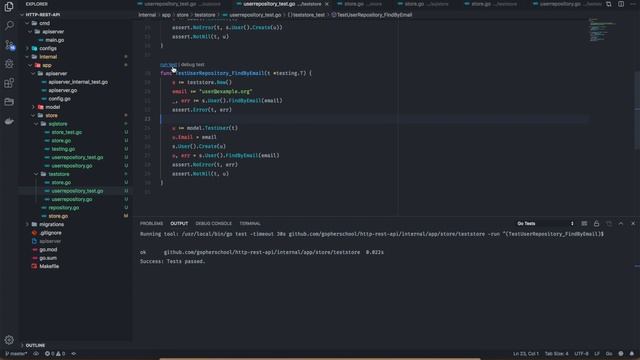640x360 pixels.
Task: Open config.go in the explorer
Action: pyautogui.click(x=60, y=99)
